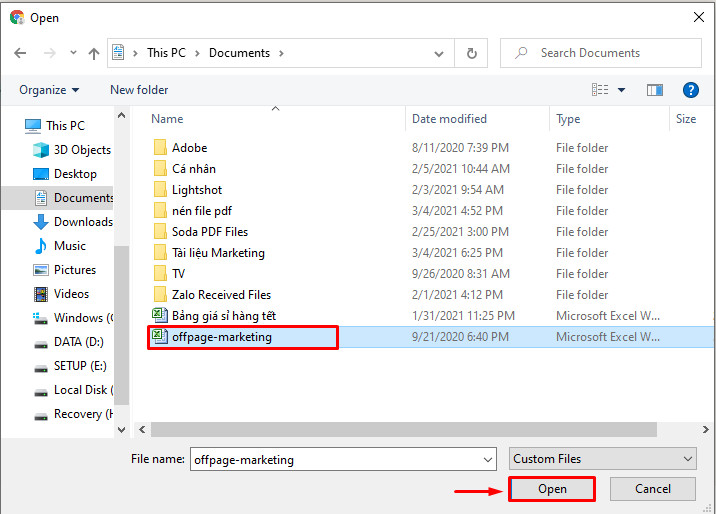Close the Open dialog
Image resolution: width=716 pixels, height=514 pixels.
click(x=699, y=17)
